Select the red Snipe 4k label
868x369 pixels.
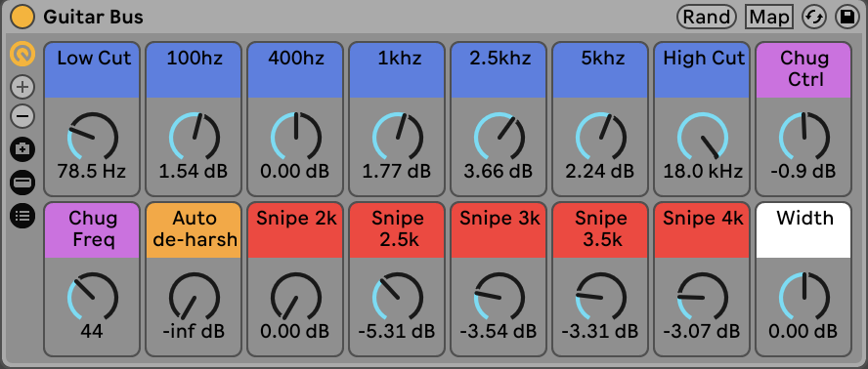point(703,230)
